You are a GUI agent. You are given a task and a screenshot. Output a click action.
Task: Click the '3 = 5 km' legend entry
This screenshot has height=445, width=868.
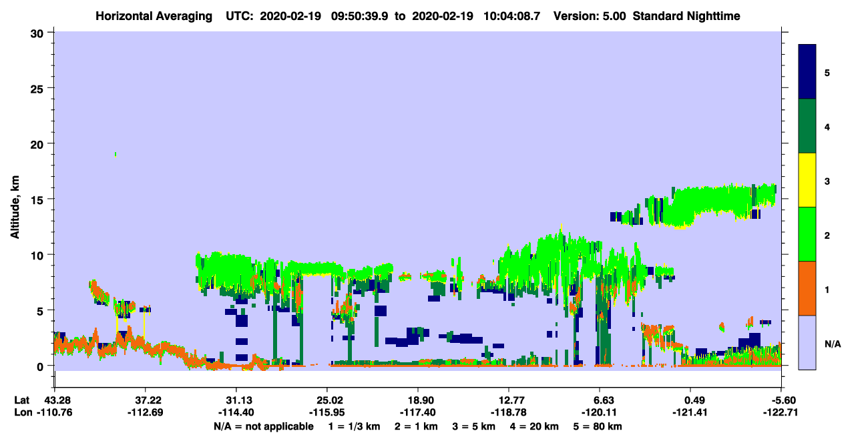(474, 426)
